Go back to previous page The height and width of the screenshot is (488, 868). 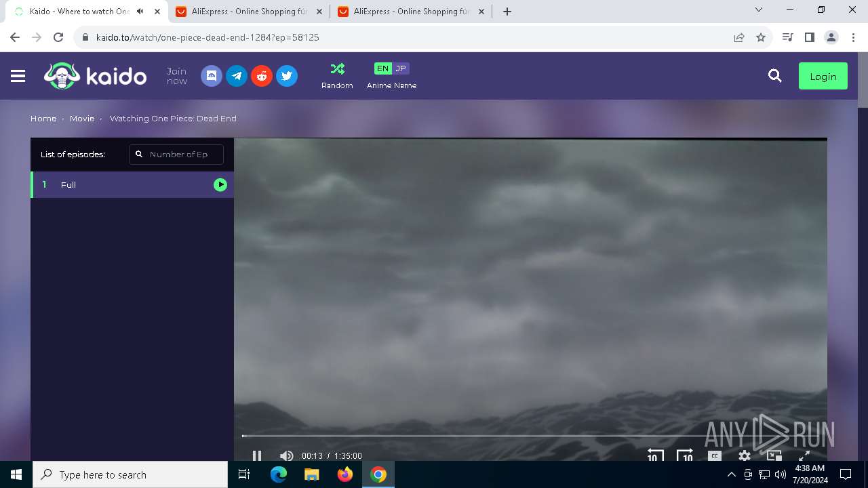click(x=15, y=37)
